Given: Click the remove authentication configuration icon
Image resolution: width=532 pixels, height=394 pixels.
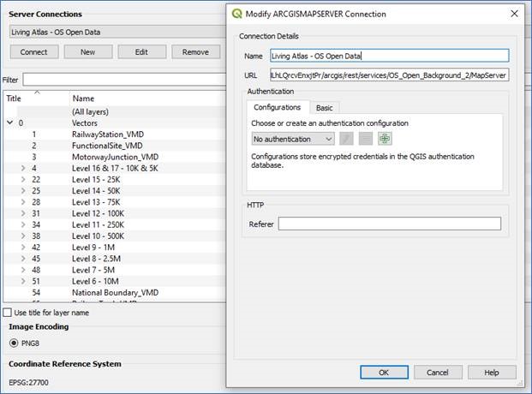Looking at the screenshot, I should [366, 139].
